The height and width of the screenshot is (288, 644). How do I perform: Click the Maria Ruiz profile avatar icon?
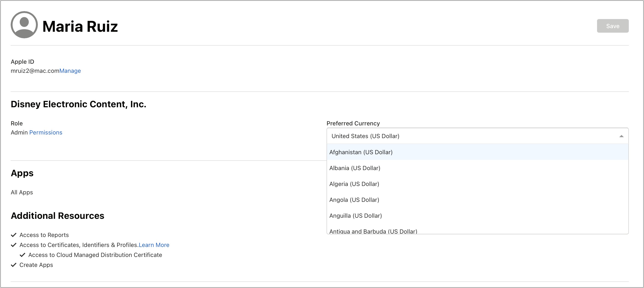pyautogui.click(x=24, y=25)
